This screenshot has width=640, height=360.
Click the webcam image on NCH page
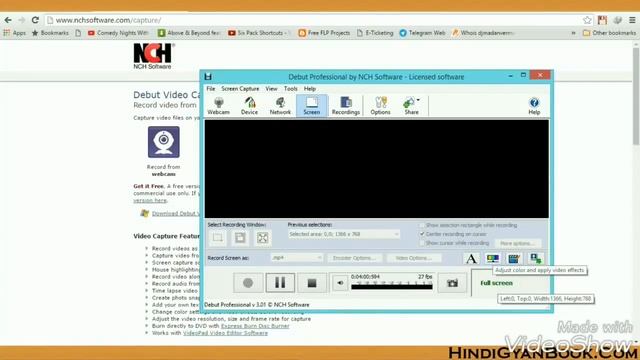[164, 142]
